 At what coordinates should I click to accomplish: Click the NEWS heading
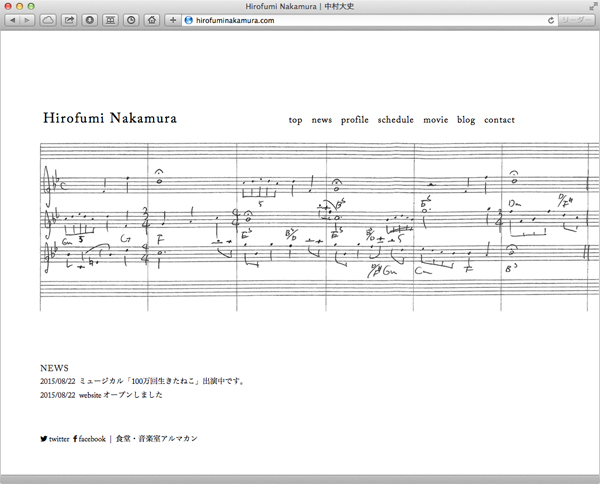tap(54, 368)
